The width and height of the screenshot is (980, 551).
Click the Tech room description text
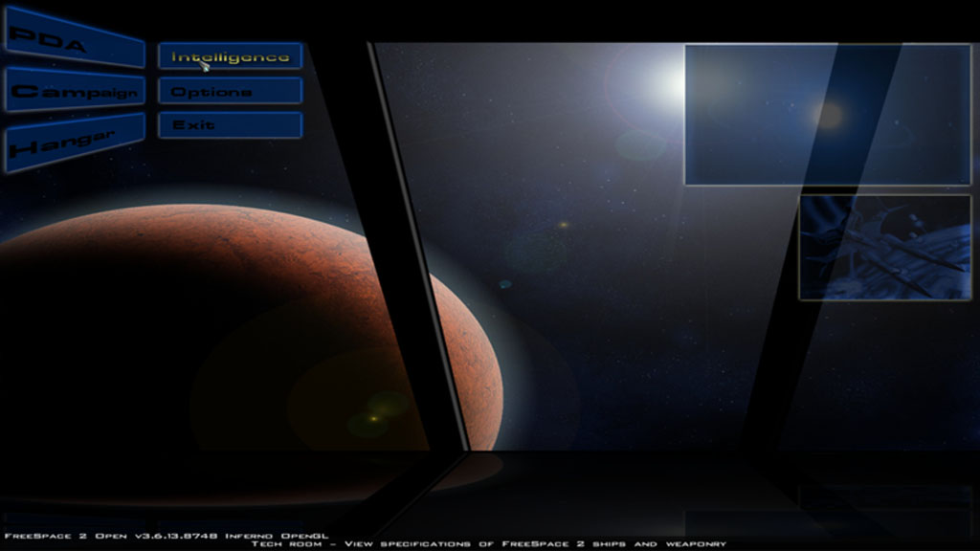click(488, 544)
